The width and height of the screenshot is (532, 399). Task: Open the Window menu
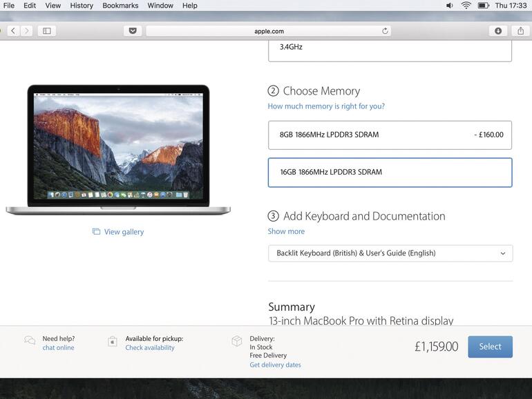pyautogui.click(x=160, y=6)
